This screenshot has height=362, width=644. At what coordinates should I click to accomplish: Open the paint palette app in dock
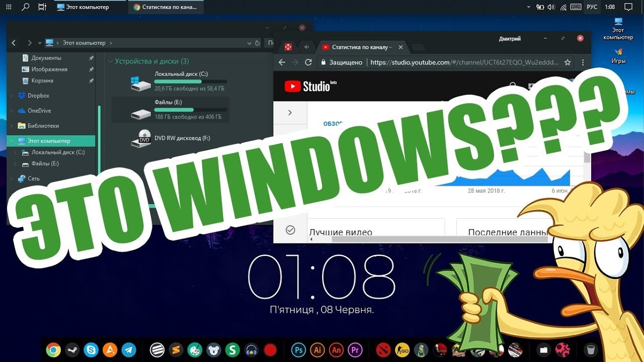tap(195, 349)
